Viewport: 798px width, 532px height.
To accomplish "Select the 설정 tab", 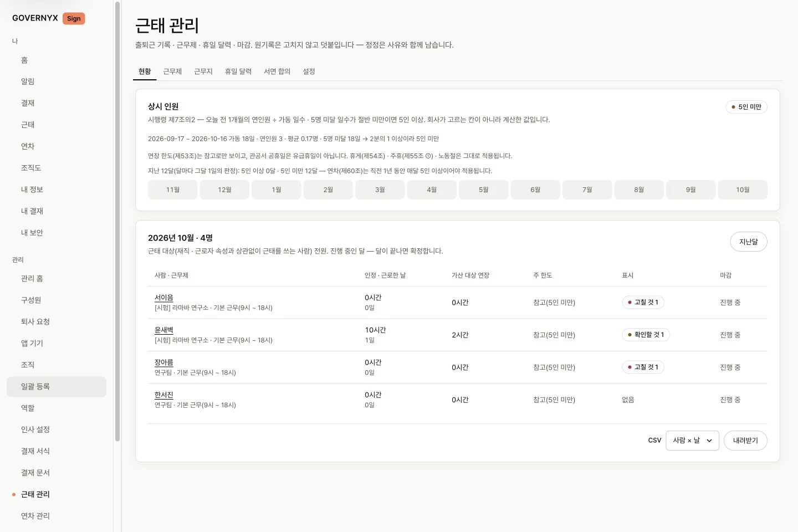I will (x=309, y=71).
